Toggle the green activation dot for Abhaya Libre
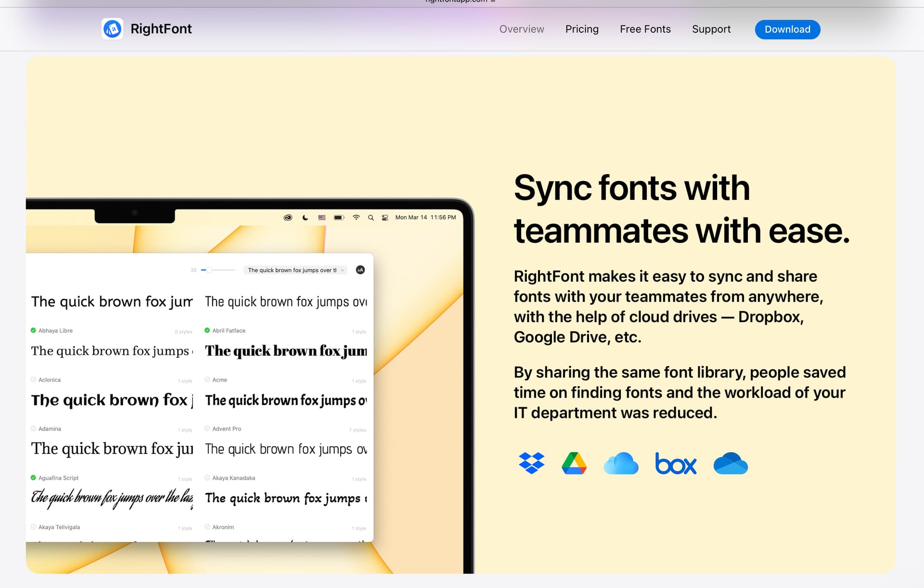The height and width of the screenshot is (588, 924). tap(33, 330)
